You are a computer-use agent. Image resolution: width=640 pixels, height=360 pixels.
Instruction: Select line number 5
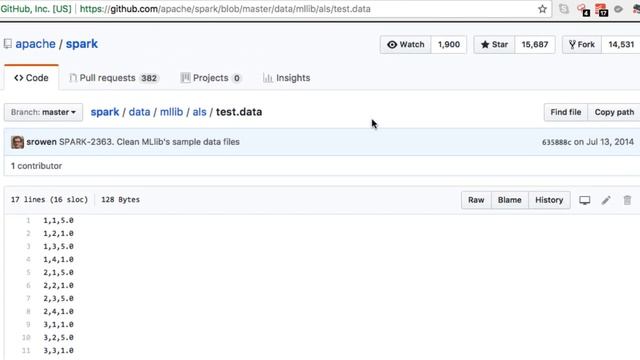click(28, 272)
